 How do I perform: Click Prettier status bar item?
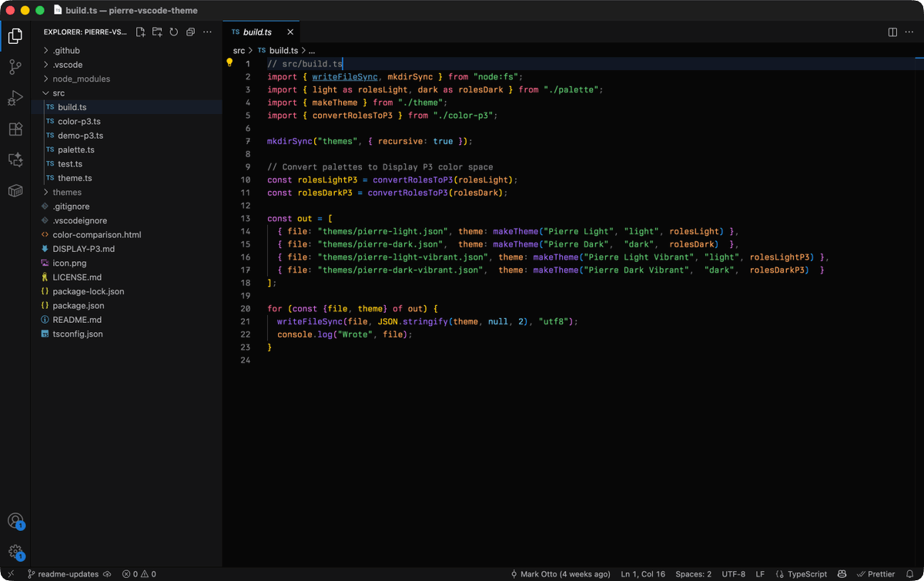click(x=875, y=574)
